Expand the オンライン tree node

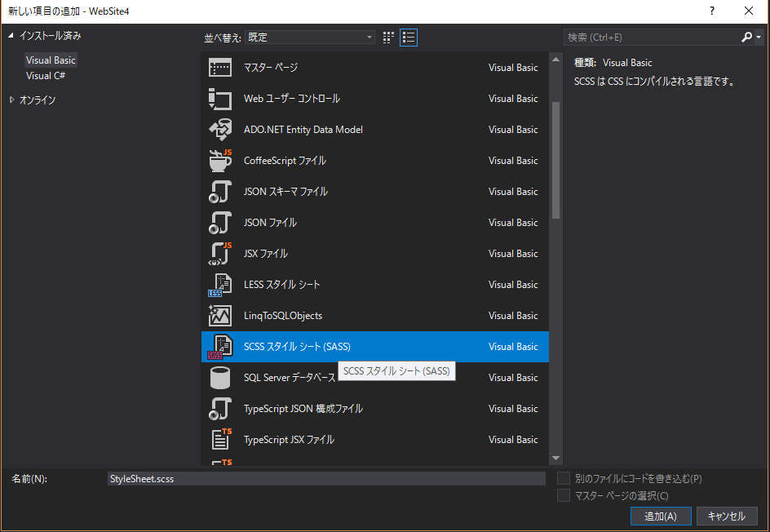coord(12,100)
